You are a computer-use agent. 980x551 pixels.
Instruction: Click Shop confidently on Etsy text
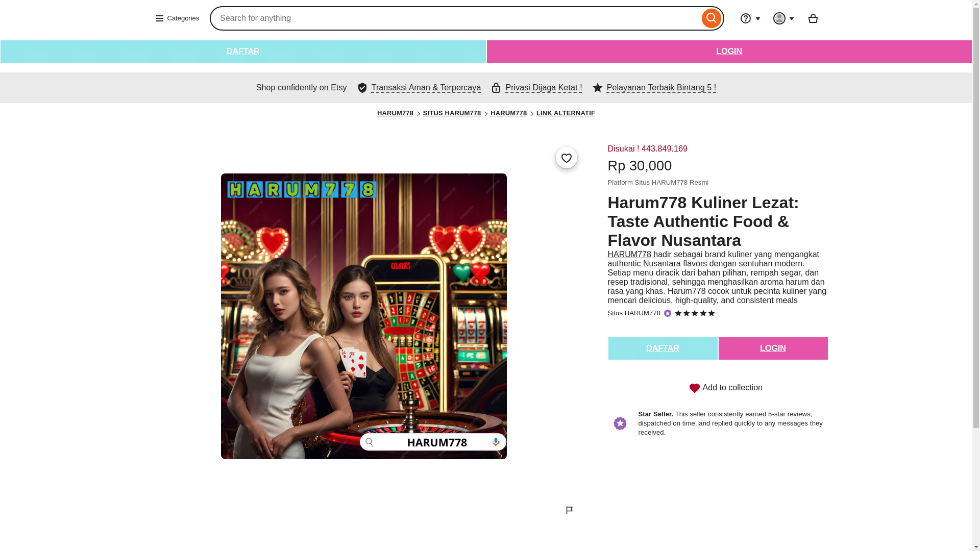pos(301,88)
